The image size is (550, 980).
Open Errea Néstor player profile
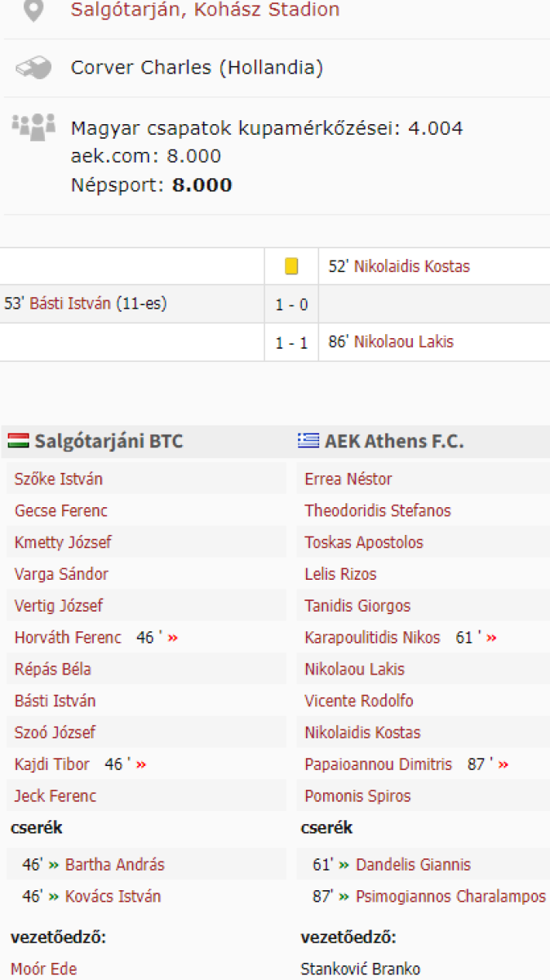348,479
